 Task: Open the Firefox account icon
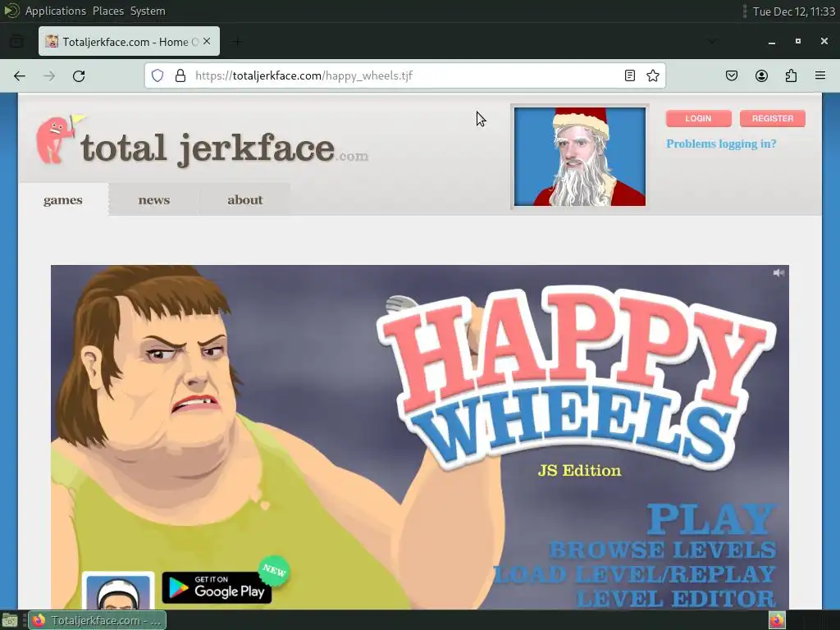(x=761, y=75)
